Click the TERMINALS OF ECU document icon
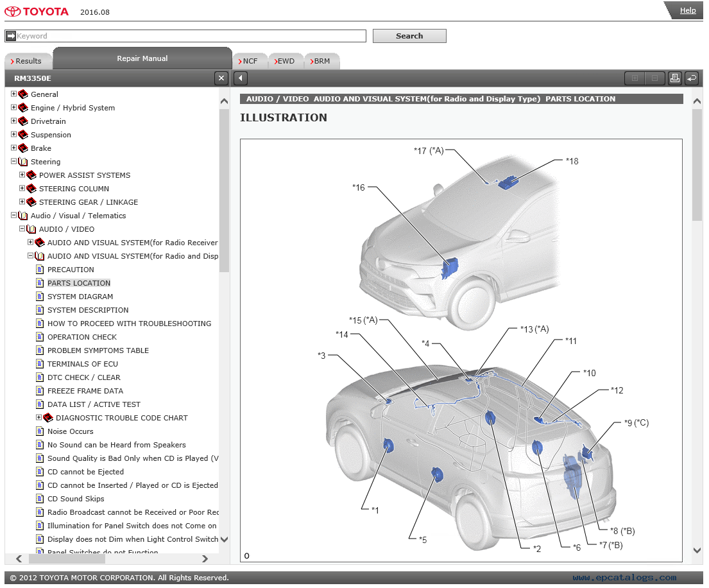This screenshot has width=709, height=588. click(40, 364)
